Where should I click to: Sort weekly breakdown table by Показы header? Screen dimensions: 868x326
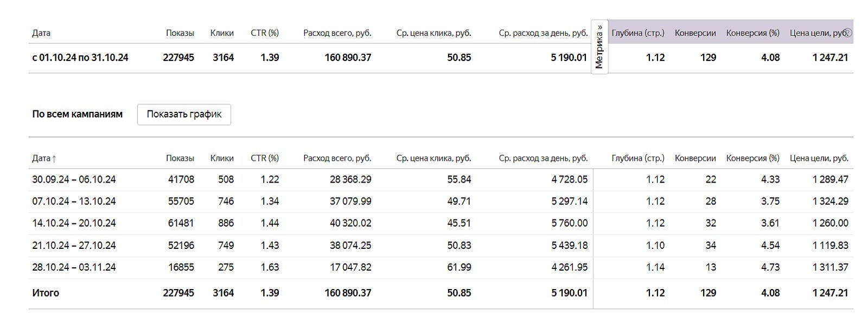[x=180, y=158]
